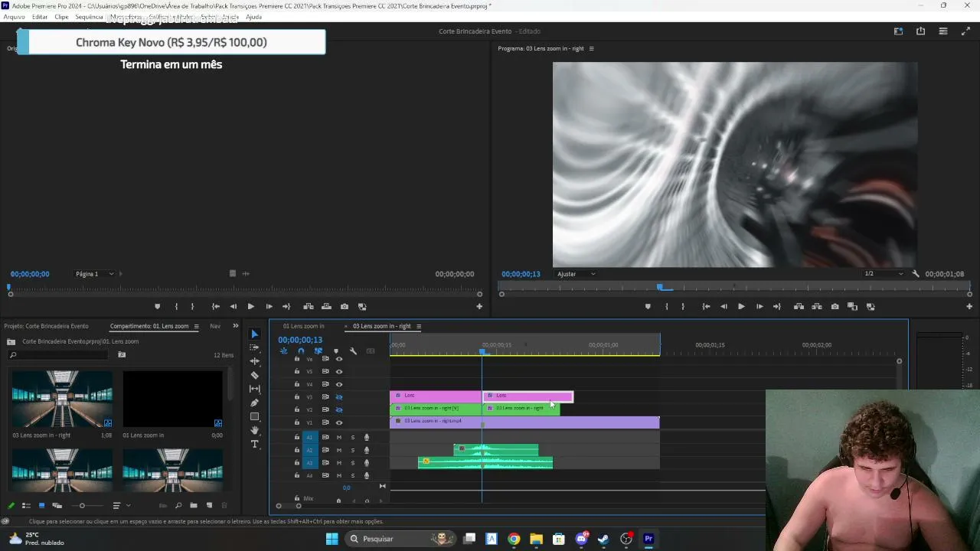Expand hidden project panel tabs chevron
980x551 pixels.
[x=235, y=326]
